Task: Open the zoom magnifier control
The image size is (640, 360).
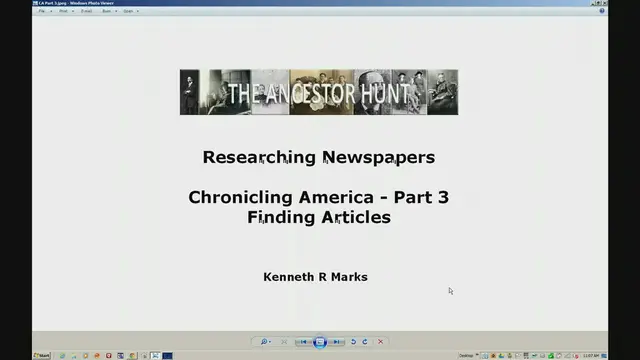Action: (x=265, y=342)
